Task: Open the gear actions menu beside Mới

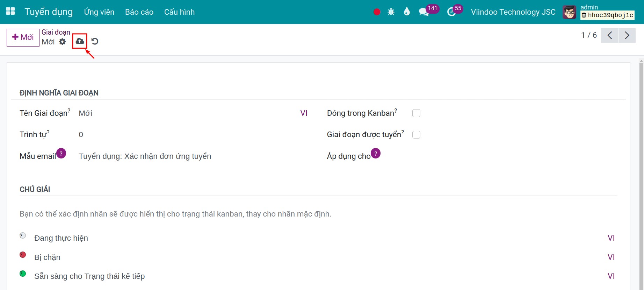Action: [x=62, y=42]
